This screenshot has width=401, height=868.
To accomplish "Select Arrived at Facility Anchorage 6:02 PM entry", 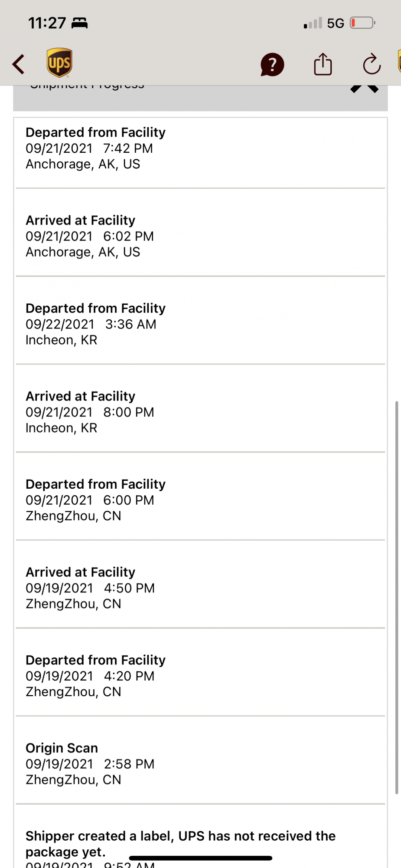I will tap(200, 236).
